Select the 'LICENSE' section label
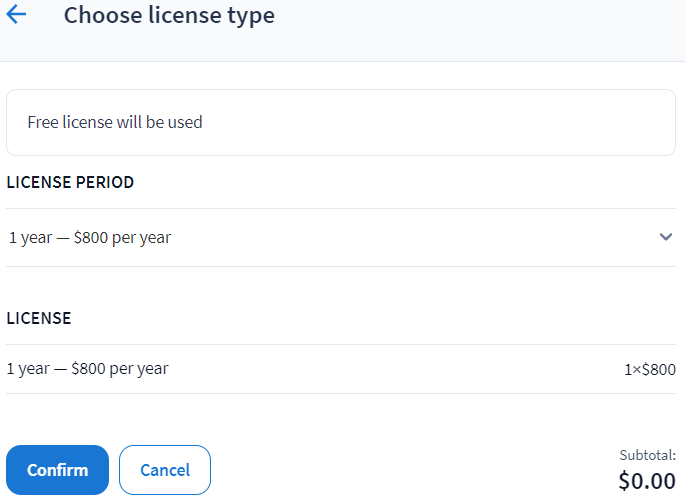The image size is (686, 503). click(x=39, y=318)
